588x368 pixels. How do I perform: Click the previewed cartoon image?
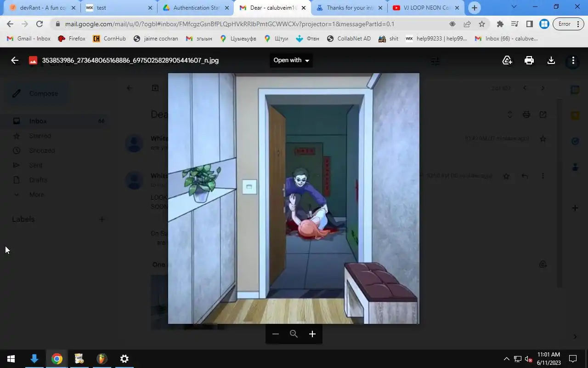pos(294,198)
